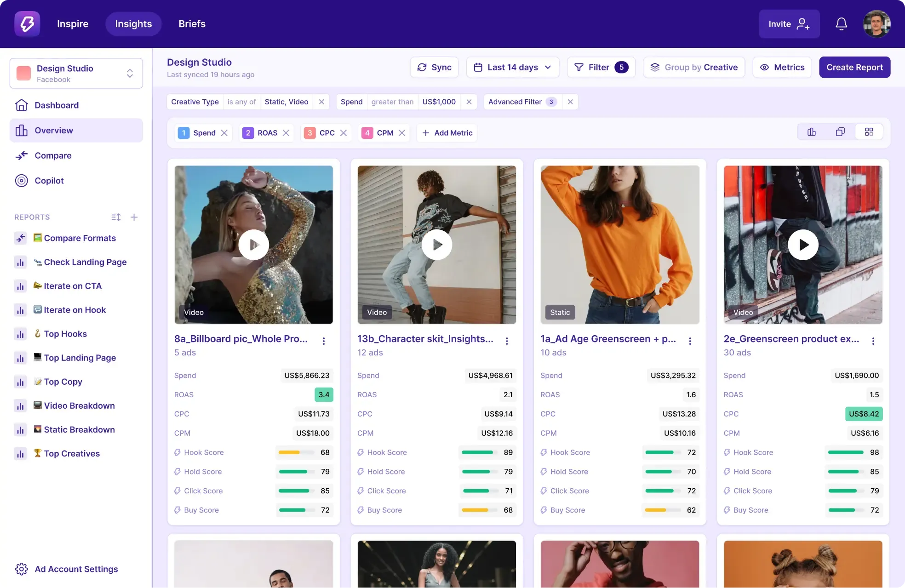
Task: Open the Last 14 days dropdown
Action: click(512, 67)
